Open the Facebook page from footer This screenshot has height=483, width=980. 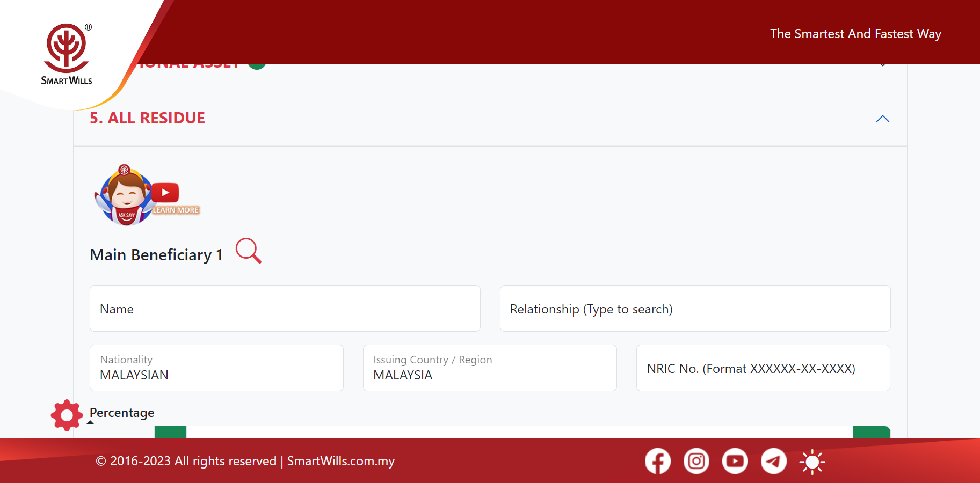coord(658,462)
